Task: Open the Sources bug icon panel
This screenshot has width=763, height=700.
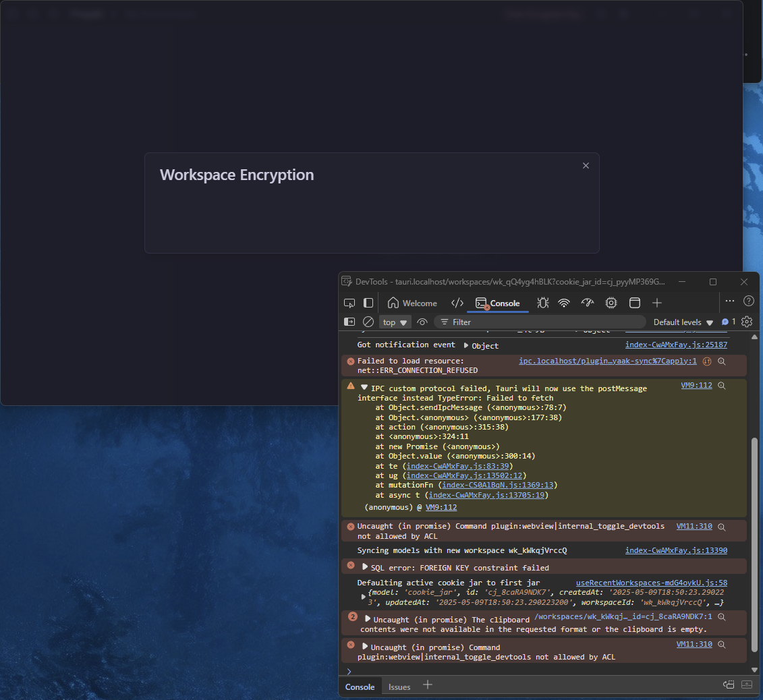Action: point(542,303)
